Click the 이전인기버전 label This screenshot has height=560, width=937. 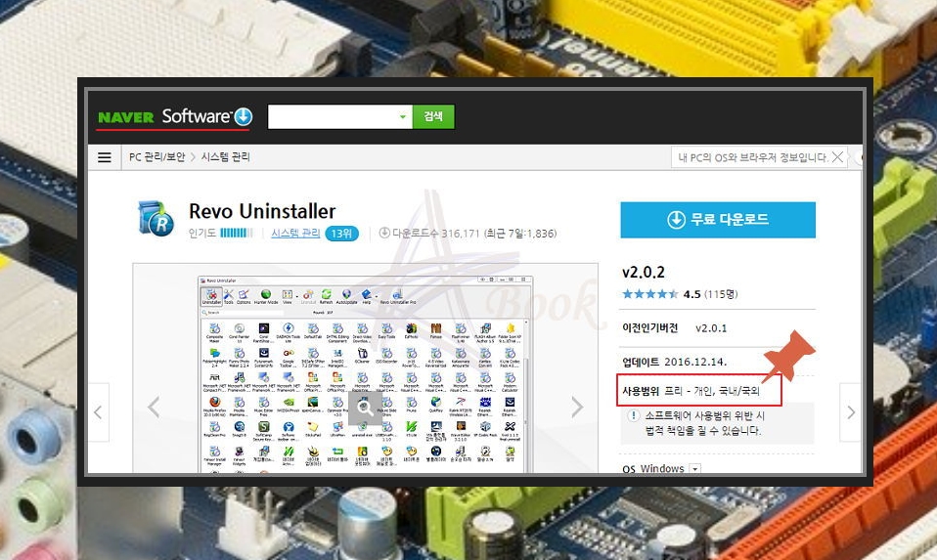tap(650, 327)
